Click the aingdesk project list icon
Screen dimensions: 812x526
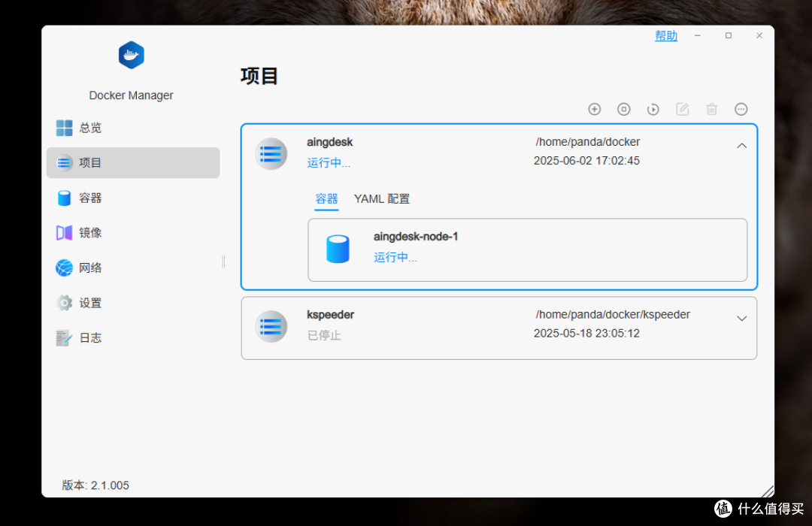(x=271, y=154)
